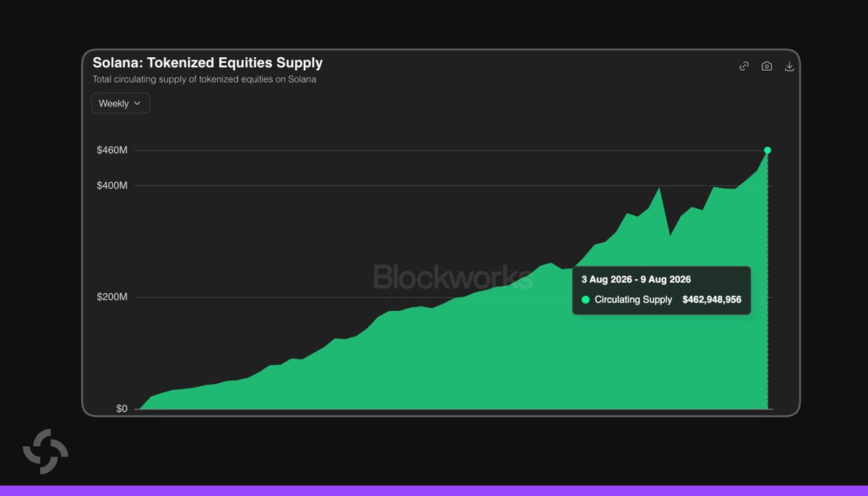Click the $0 y-axis label
This screenshot has height=496, width=868.
(122, 409)
